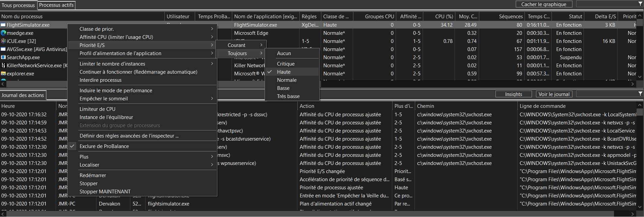Click the FlightSimulator.exe process icon

pyautogui.click(x=3, y=25)
